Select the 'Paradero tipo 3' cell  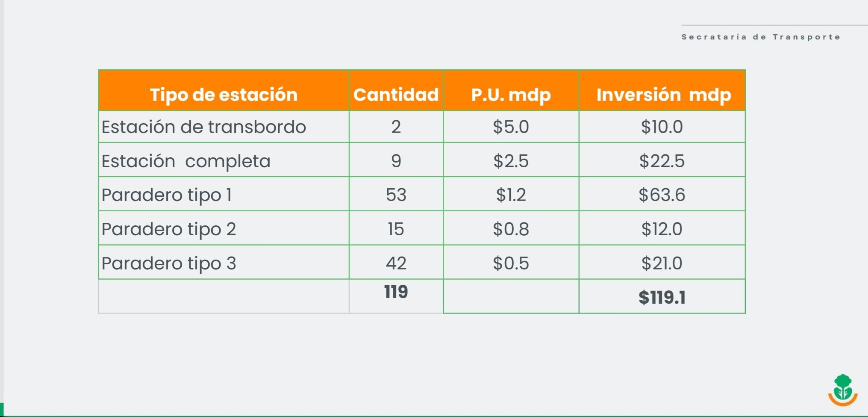[x=169, y=263]
